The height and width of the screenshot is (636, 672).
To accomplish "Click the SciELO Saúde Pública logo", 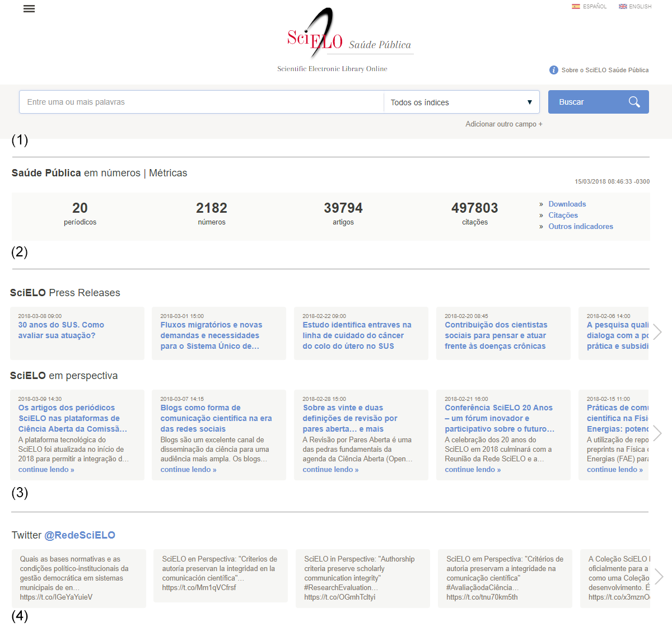I will tap(349, 34).
